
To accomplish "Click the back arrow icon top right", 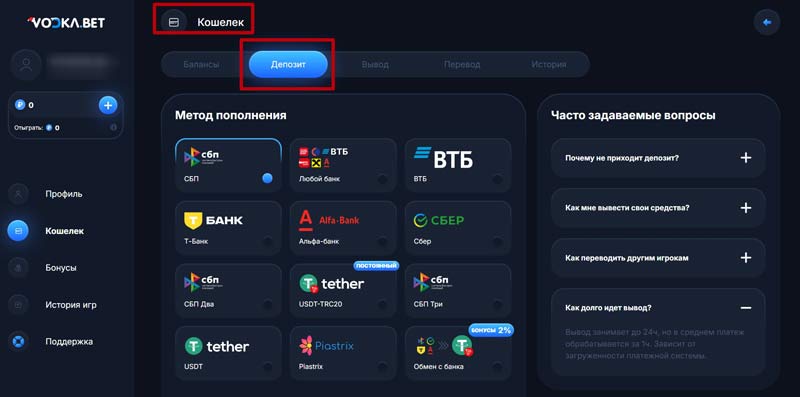I will [767, 22].
